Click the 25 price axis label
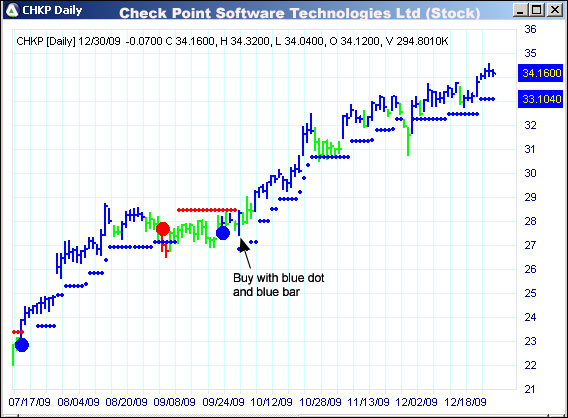The image size is (568, 418). (x=530, y=293)
